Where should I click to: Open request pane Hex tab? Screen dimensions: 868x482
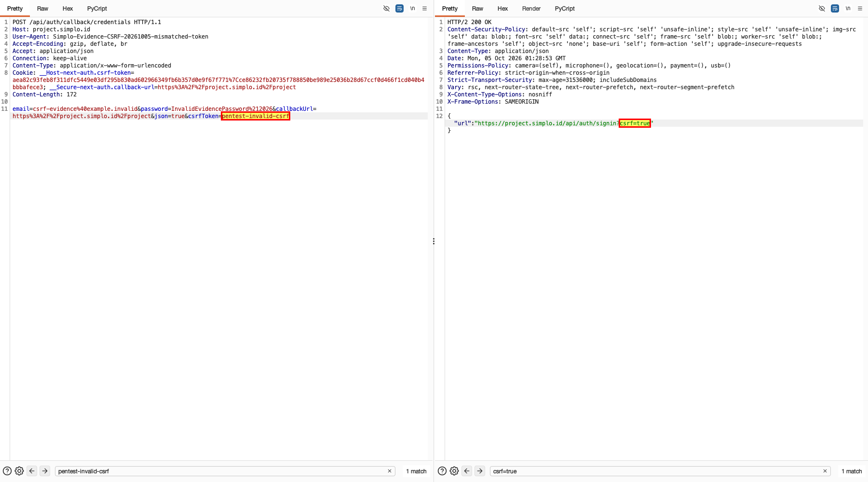pyautogui.click(x=68, y=9)
